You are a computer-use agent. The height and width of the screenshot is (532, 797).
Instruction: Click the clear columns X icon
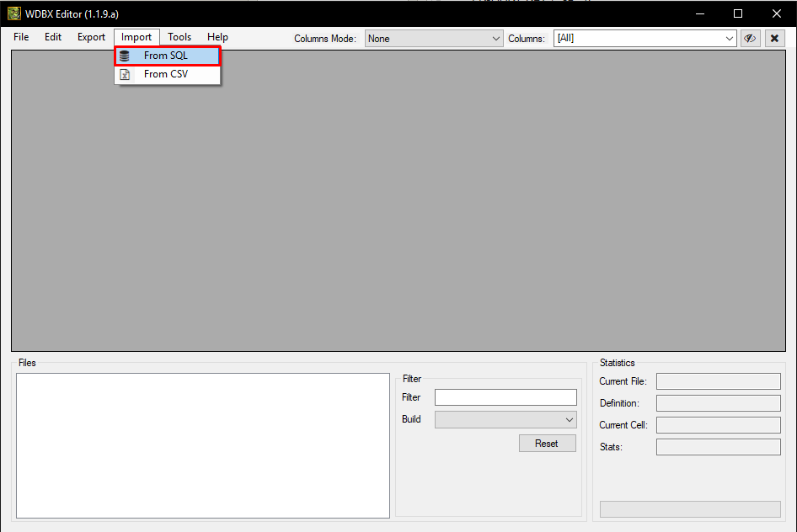tap(774, 39)
